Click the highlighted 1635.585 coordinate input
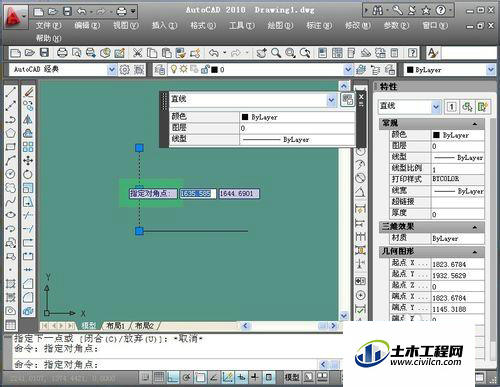The width and height of the screenshot is (500, 387). 198,193
